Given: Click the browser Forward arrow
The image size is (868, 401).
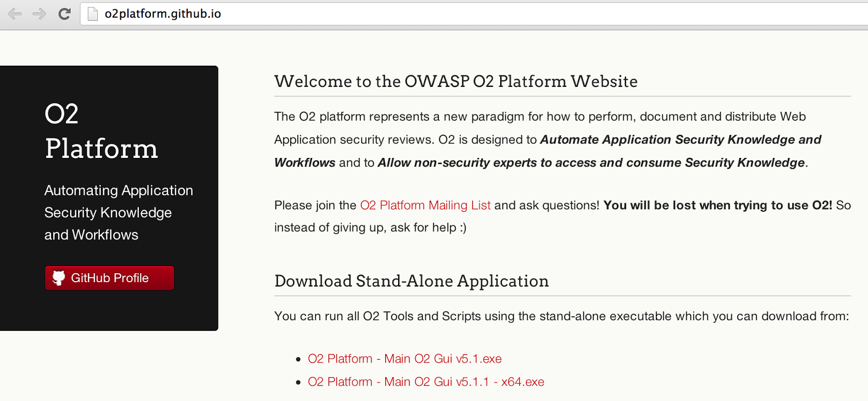Looking at the screenshot, I should (40, 14).
